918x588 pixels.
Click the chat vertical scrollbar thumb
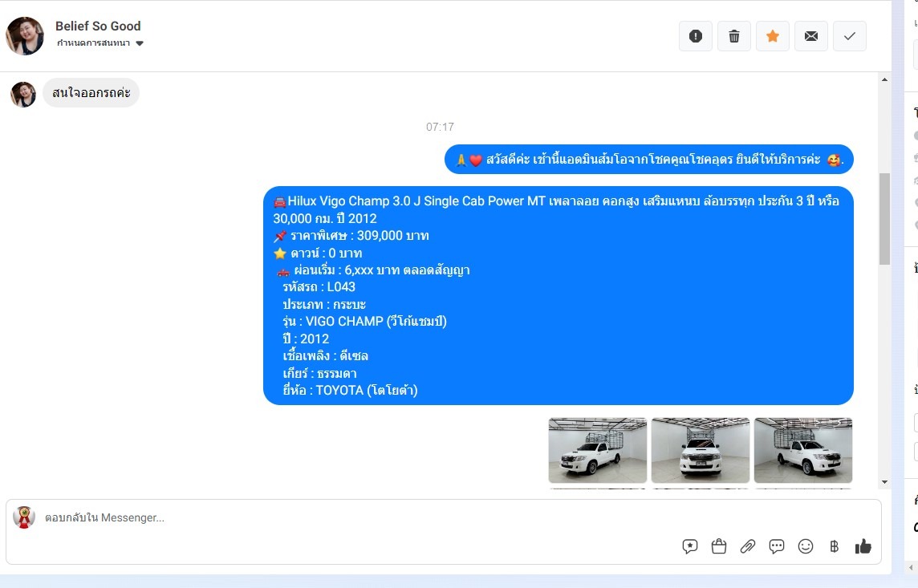(884, 219)
